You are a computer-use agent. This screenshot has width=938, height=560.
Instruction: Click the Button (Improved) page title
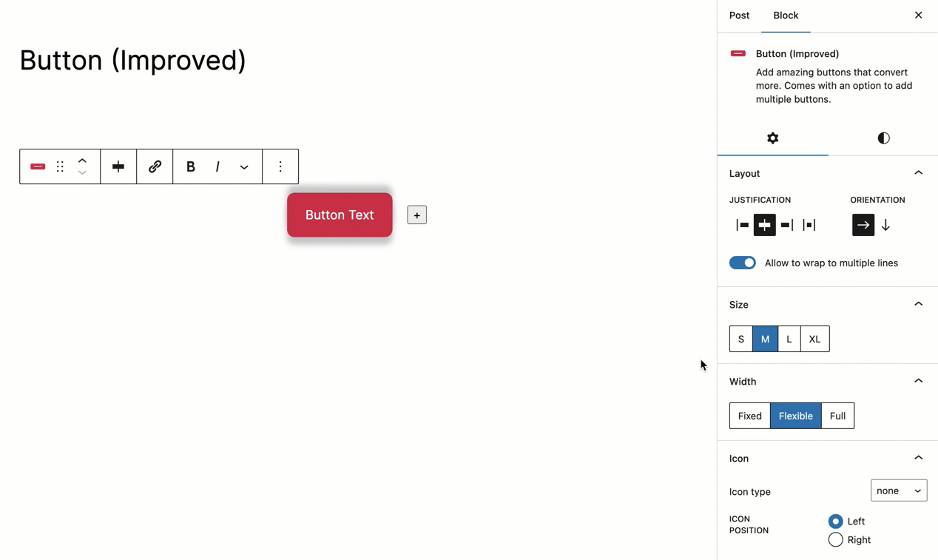point(133,61)
